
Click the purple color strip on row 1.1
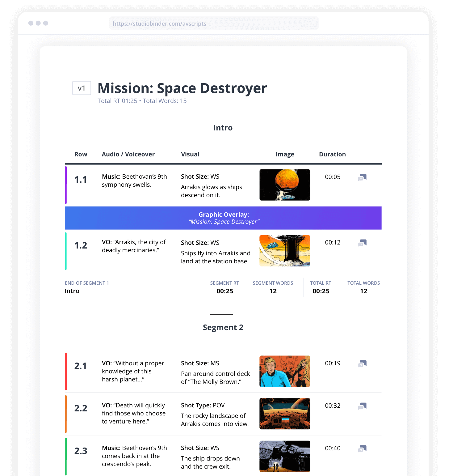[x=65, y=185]
